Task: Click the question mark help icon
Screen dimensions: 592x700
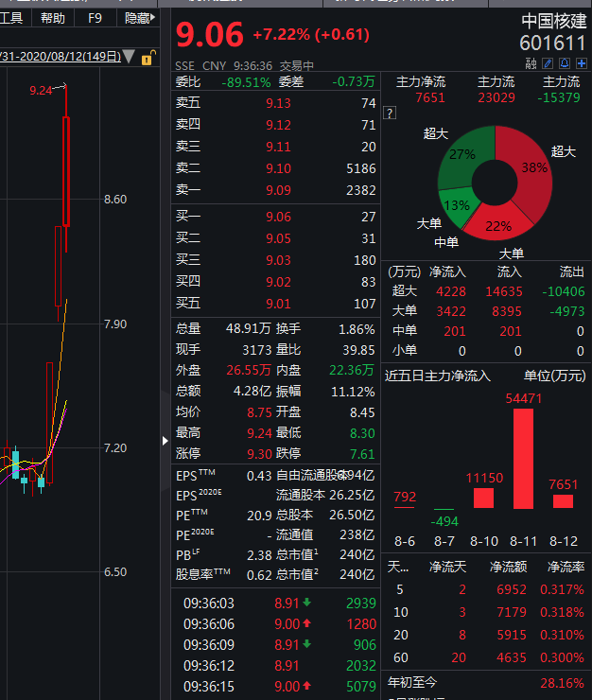Action: pyautogui.click(x=389, y=114)
